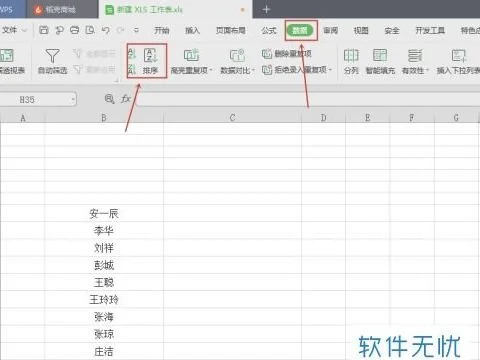Select the cell containing 安一辰
The height and width of the screenshot is (360, 480).
point(104,213)
